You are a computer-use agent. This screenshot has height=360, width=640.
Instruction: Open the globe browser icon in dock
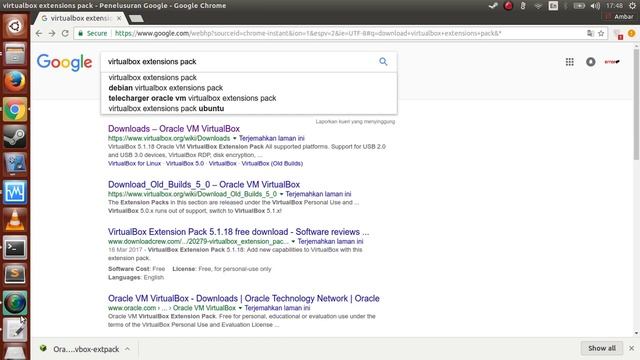click(15, 302)
